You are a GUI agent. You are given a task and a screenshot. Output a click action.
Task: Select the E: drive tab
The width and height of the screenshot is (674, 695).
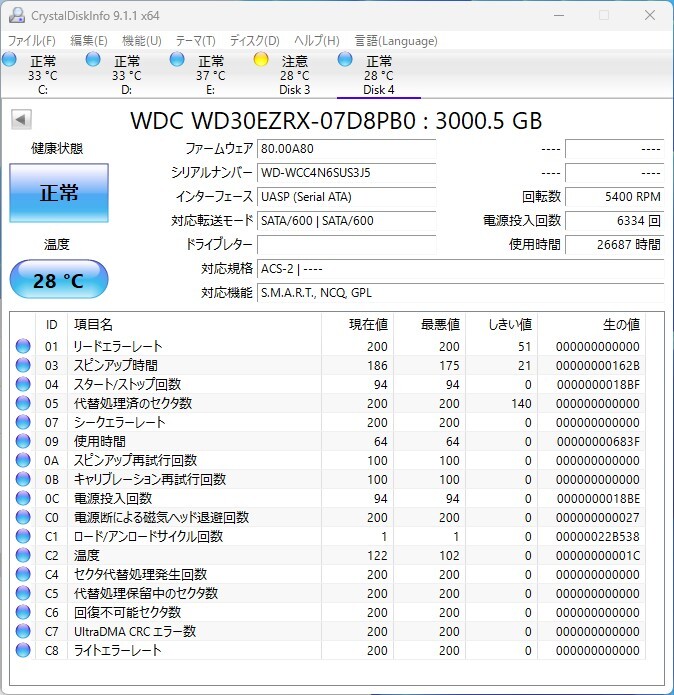(x=211, y=74)
